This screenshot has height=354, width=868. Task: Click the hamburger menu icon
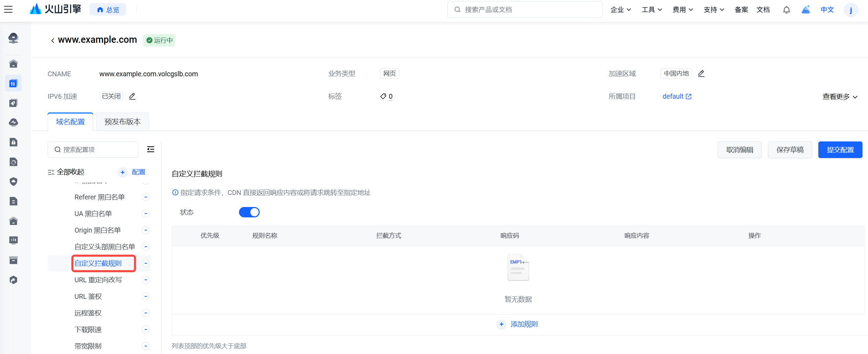tap(8, 9)
